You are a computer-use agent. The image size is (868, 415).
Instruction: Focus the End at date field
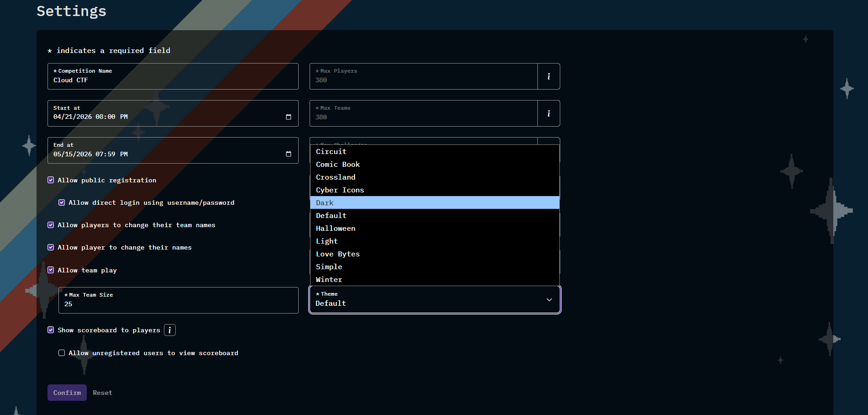pos(173,150)
